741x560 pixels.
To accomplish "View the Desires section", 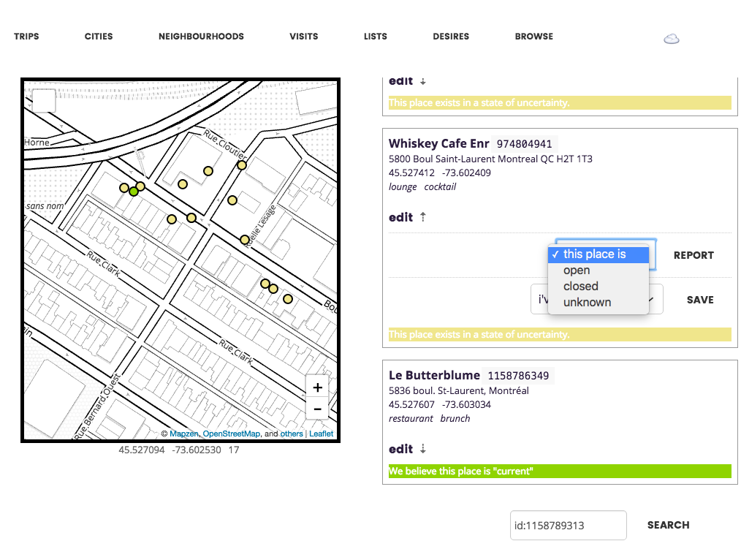I will pyautogui.click(x=451, y=37).
